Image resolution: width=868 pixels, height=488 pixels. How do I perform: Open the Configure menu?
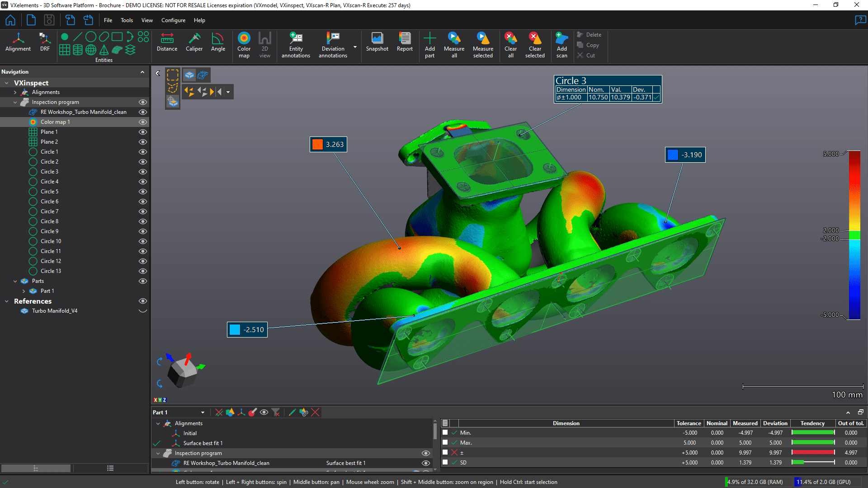click(x=173, y=20)
